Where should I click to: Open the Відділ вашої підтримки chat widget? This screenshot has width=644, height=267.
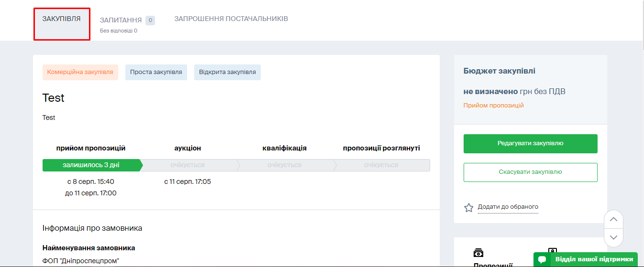click(593, 259)
